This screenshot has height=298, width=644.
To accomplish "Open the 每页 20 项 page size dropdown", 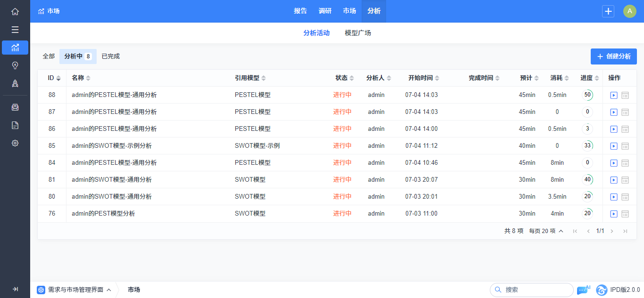I will tap(546, 231).
